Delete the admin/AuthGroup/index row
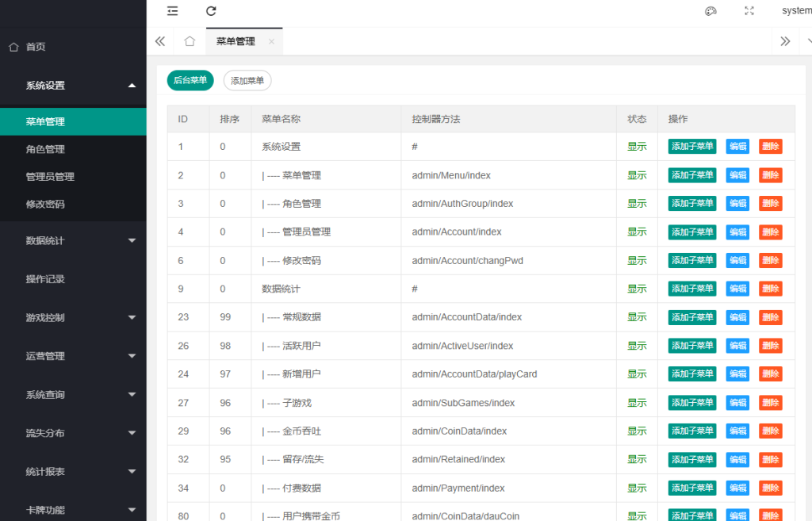 point(770,204)
